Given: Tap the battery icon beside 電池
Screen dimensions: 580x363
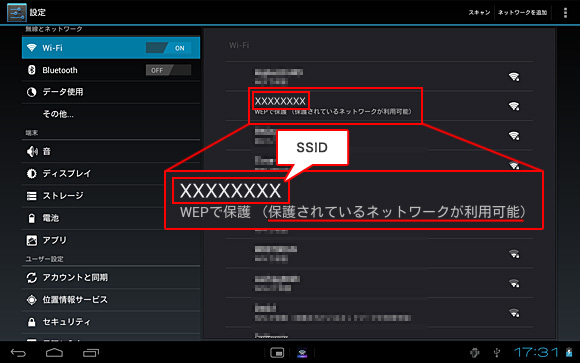Looking at the screenshot, I should tap(32, 218).
